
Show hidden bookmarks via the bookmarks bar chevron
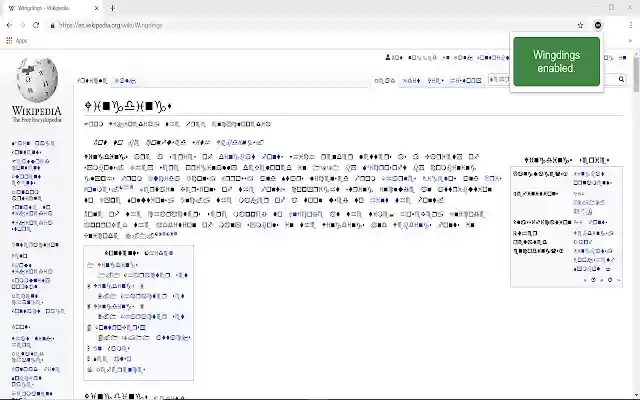630,40
